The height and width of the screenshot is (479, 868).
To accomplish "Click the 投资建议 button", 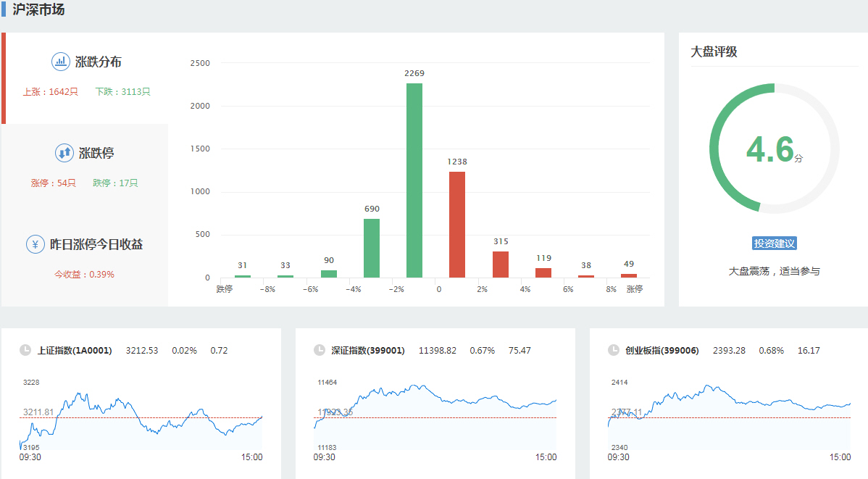I will pos(774,243).
